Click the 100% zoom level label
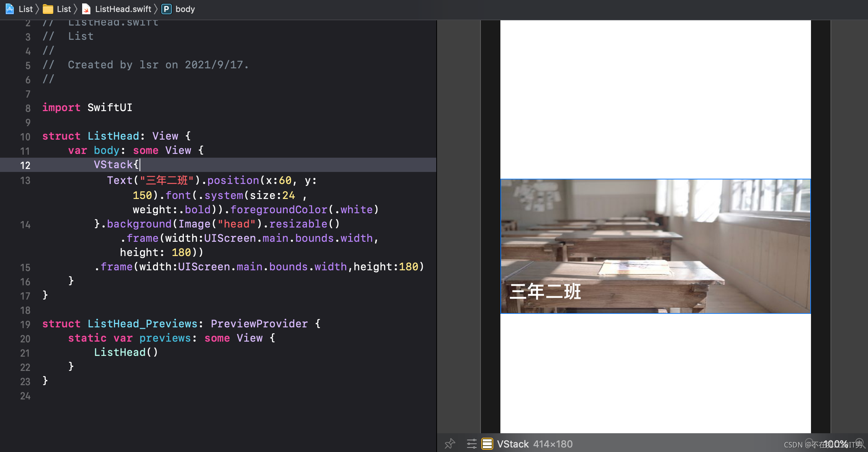The height and width of the screenshot is (452, 868). pos(835,444)
